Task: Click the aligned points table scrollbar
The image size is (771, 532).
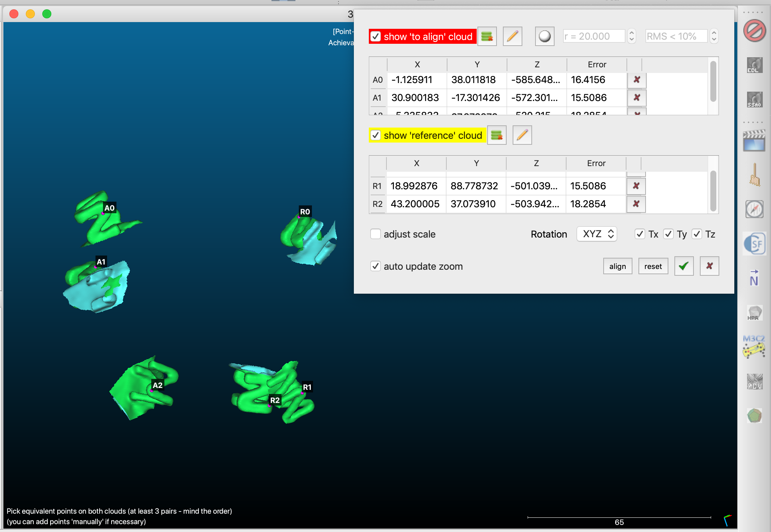Action: 713,82
